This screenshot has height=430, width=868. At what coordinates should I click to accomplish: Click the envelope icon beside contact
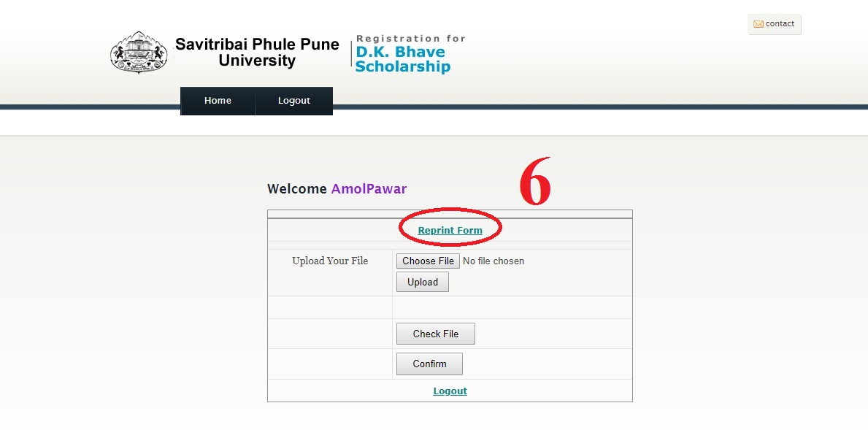[758, 24]
